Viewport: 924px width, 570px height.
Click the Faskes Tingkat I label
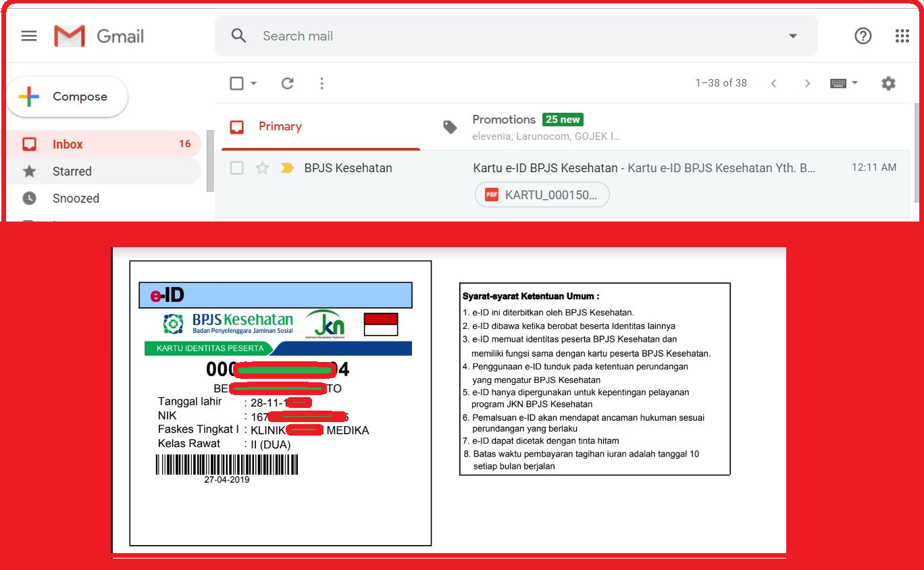click(198, 429)
